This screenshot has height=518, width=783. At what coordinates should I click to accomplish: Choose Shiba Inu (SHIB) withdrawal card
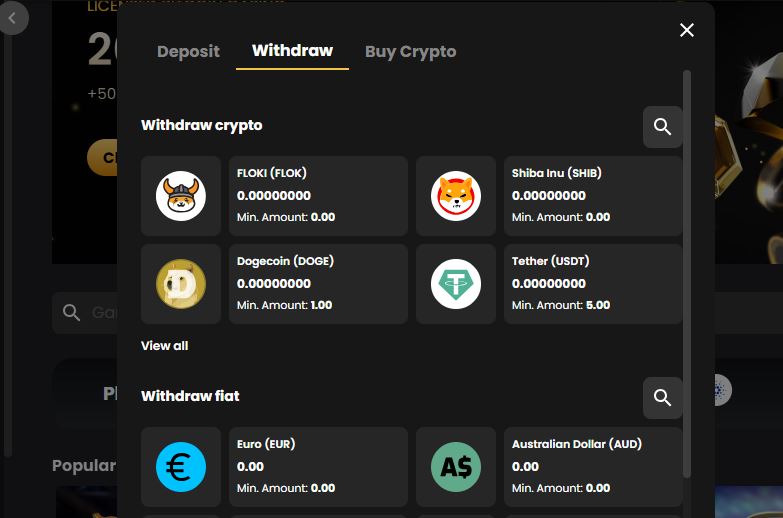pyautogui.click(x=593, y=196)
